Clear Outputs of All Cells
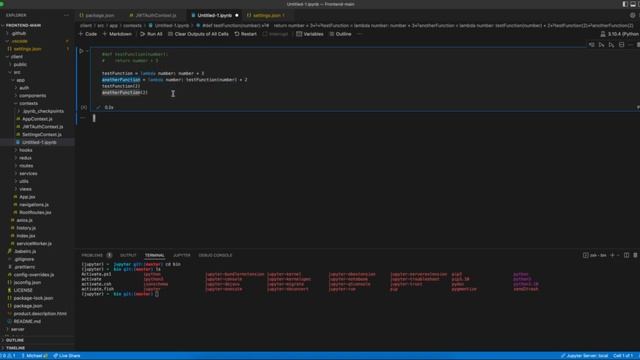Image resolution: width=640 pixels, height=360 pixels. tap(198, 34)
